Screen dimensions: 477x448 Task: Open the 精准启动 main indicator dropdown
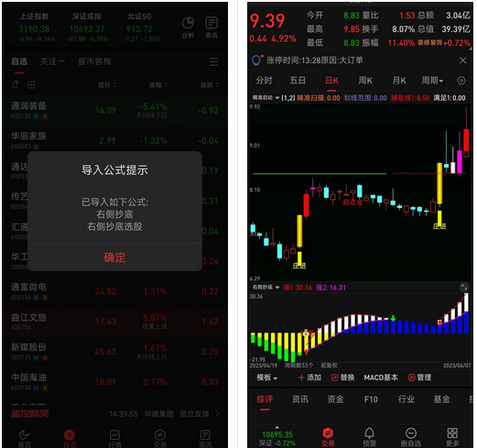[266, 98]
